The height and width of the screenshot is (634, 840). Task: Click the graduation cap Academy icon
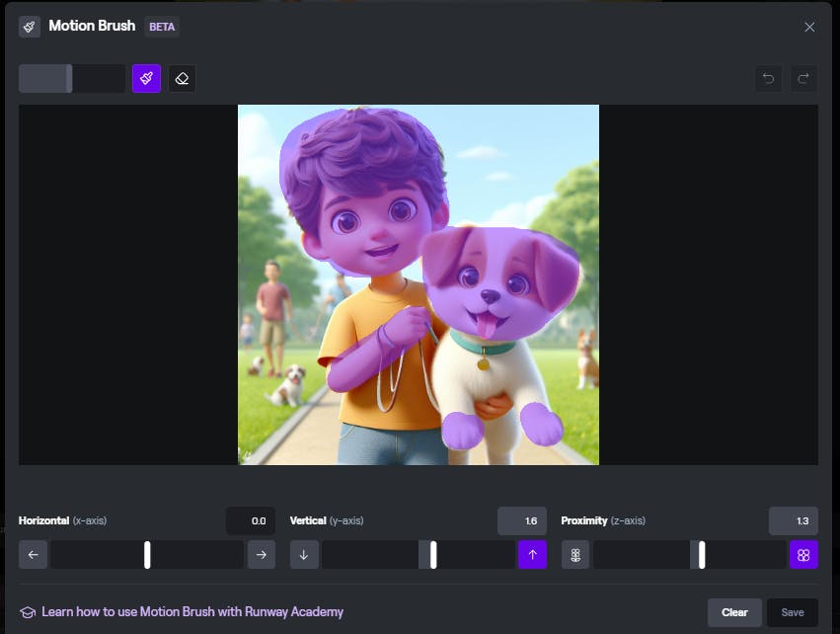click(28, 612)
